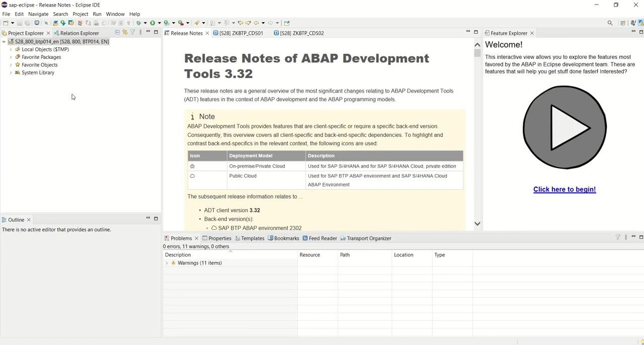This screenshot has width=644, height=345.
Task: Expand Warnings (11 items) group
Action: pos(167,263)
